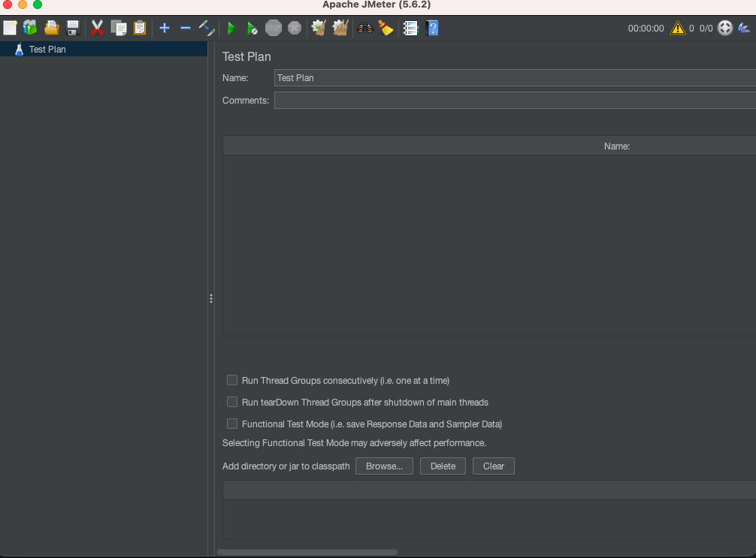
Task: Click the yellow warning triangle log icon
Action: [x=677, y=28]
